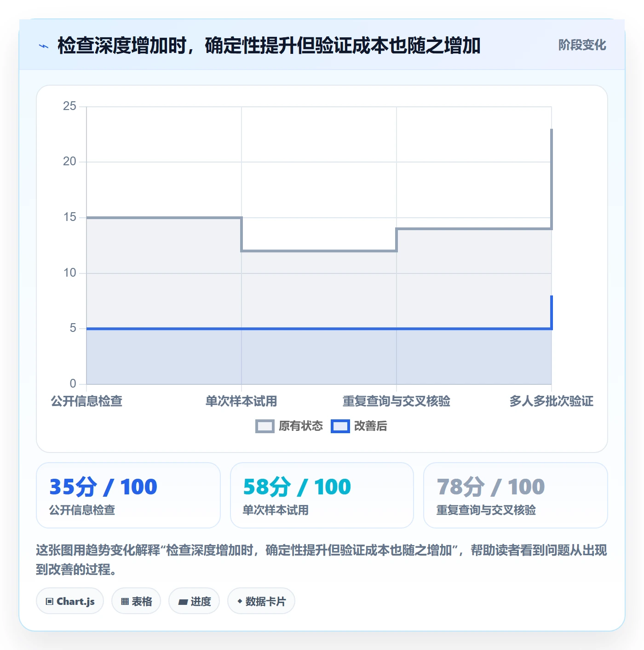Image resolution: width=644 pixels, height=650 pixels.
Task: Open the 58分 / 100 单次样本试用 card
Action: pyautogui.click(x=322, y=495)
